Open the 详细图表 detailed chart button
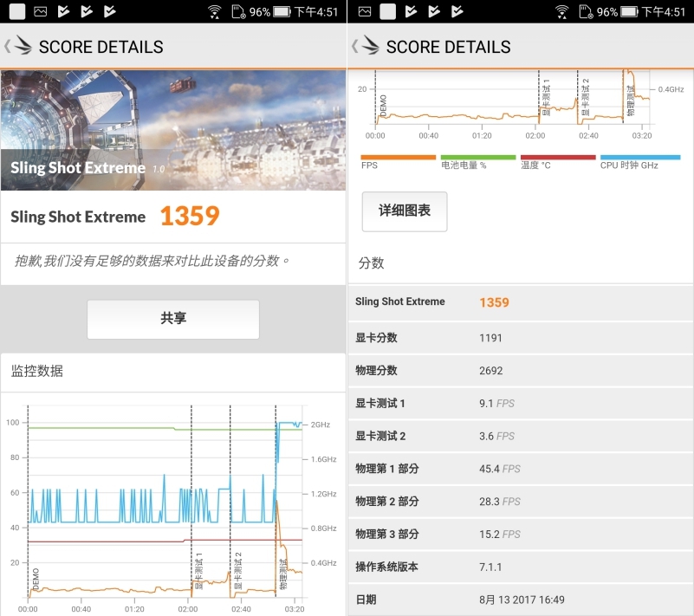Screen dimensions: 694x616 pyautogui.click(x=405, y=211)
